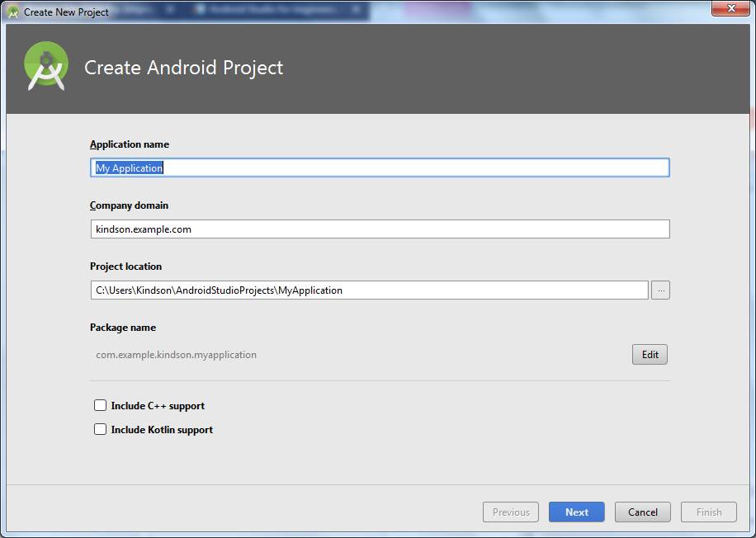Edit the package name
Viewport: 756px width, 538px height.
tap(650, 354)
